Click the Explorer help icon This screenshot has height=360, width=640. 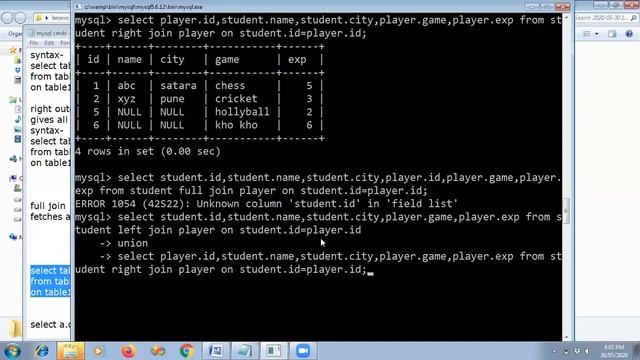pyautogui.click(x=629, y=34)
